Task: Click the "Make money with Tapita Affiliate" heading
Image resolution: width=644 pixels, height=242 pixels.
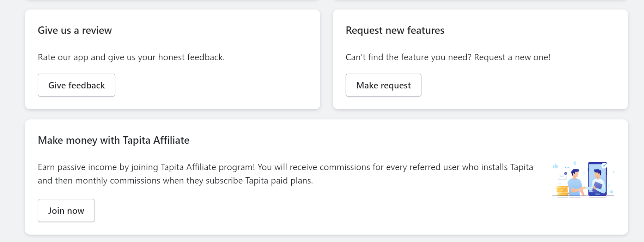Action: pos(114,140)
